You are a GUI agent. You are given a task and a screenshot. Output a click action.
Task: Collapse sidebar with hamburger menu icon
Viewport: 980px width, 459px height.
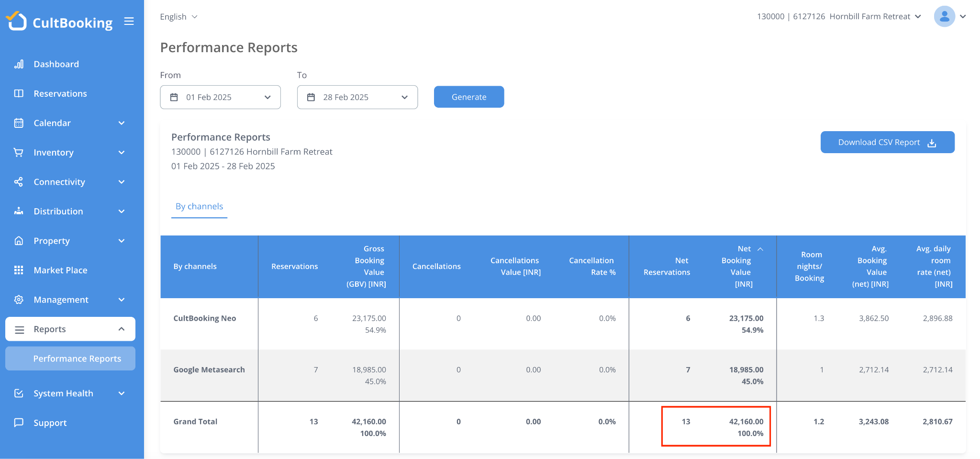point(129,22)
